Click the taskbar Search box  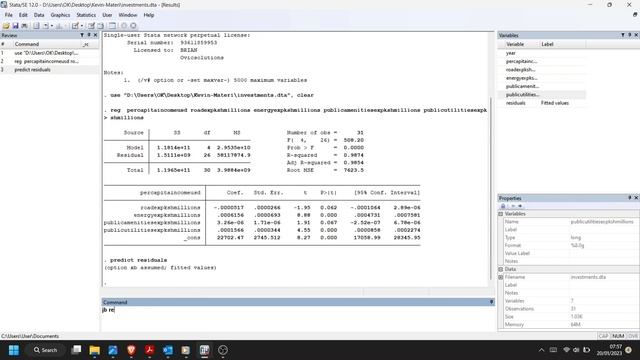[x=45, y=350]
